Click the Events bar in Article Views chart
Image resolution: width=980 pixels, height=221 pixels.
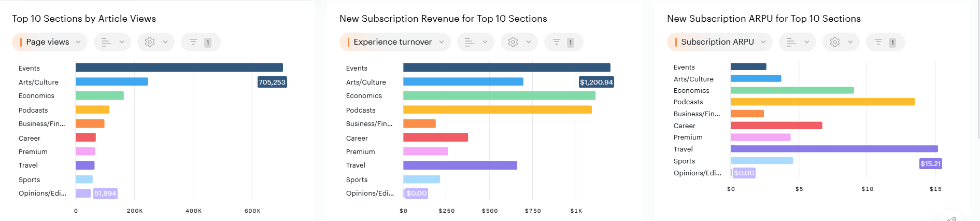tap(179, 67)
